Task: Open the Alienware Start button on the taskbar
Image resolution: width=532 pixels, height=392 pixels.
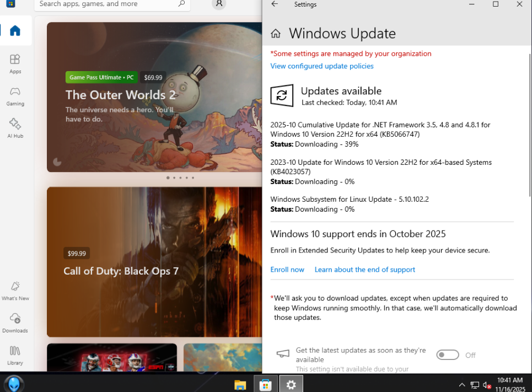Action: pos(14,384)
